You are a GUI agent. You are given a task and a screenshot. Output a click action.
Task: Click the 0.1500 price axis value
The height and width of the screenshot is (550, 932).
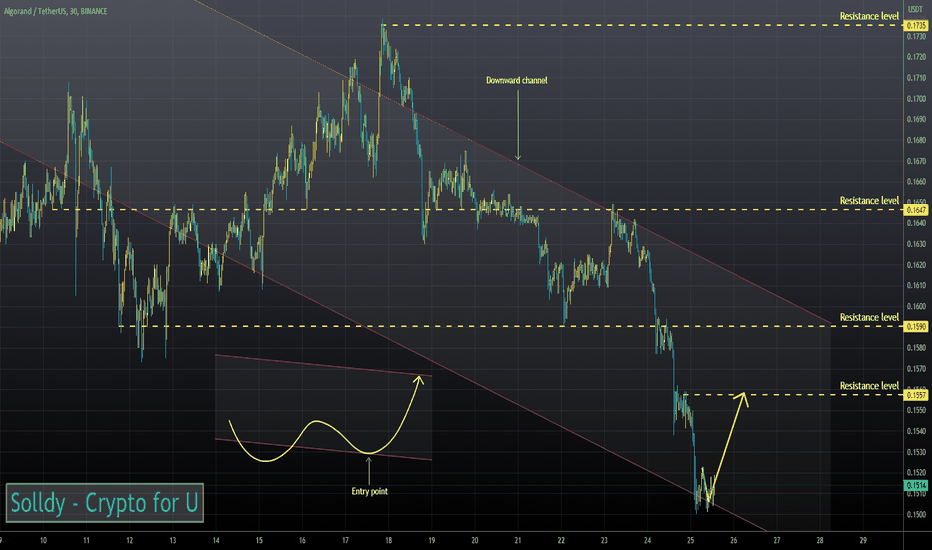point(916,514)
